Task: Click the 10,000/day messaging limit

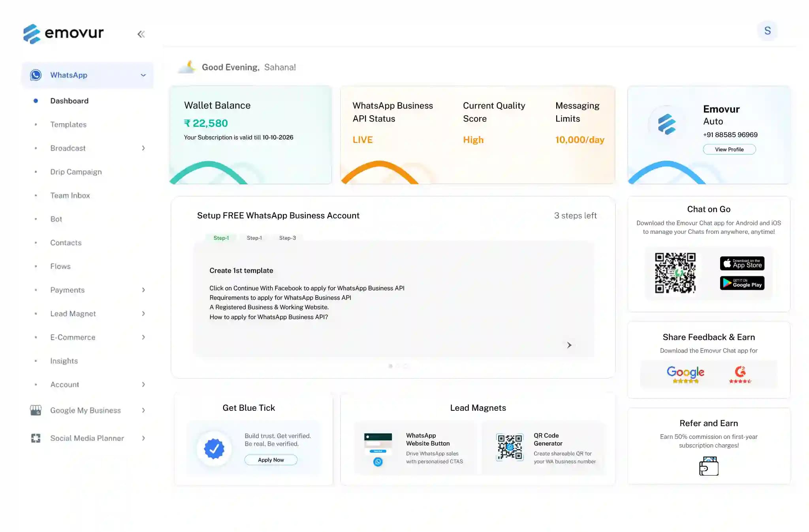Action: (579, 140)
